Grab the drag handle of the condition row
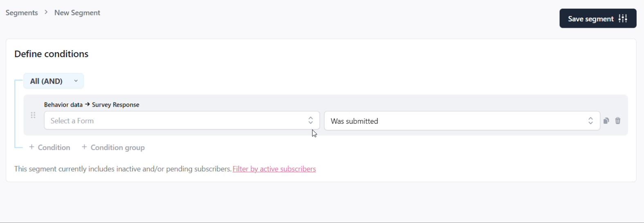Viewport: 644px width, 223px height. 33,115
